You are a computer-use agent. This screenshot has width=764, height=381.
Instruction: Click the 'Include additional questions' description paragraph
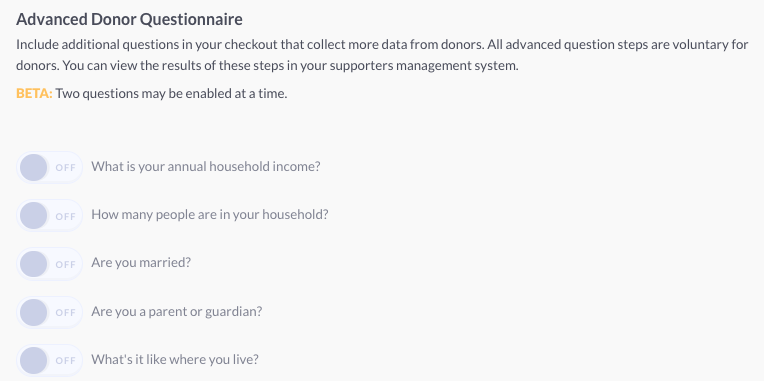(x=382, y=55)
